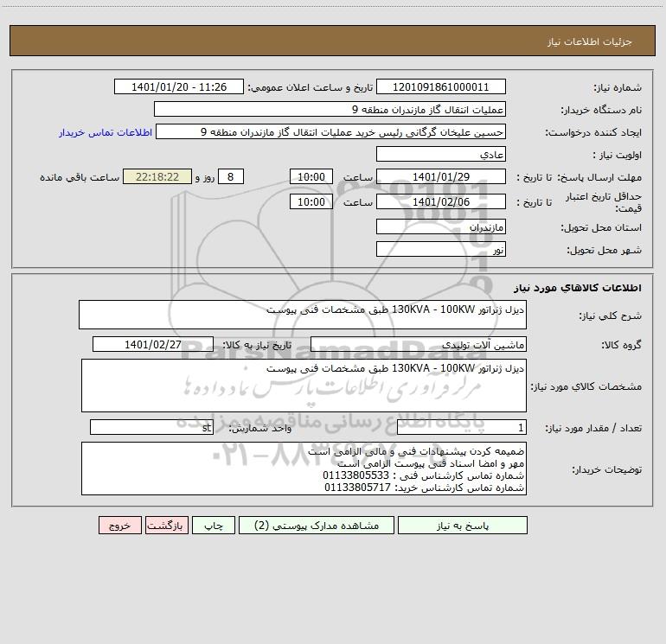Screen dimensions: 666x644
Task: Click the ساعت باقی مانده label
Action: (x=80, y=177)
